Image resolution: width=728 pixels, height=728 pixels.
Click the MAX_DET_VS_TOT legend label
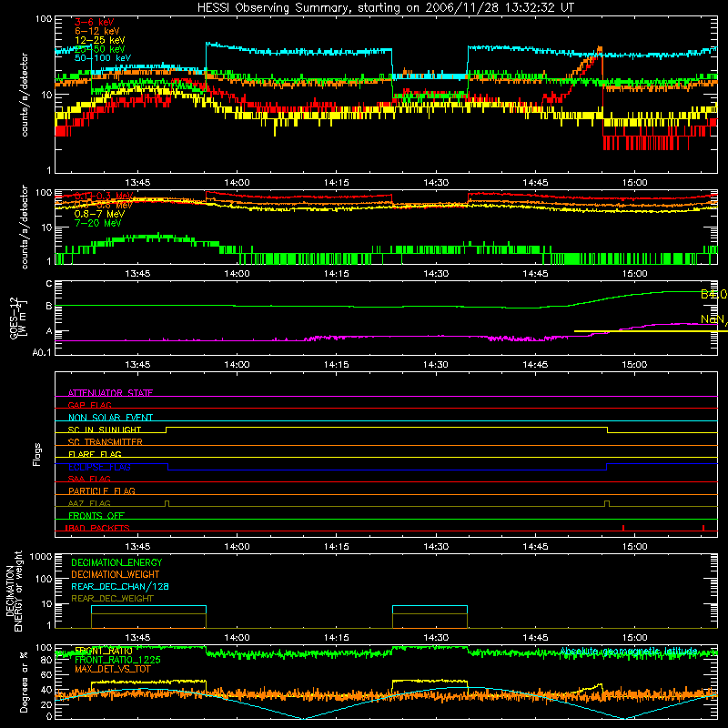[113, 669]
